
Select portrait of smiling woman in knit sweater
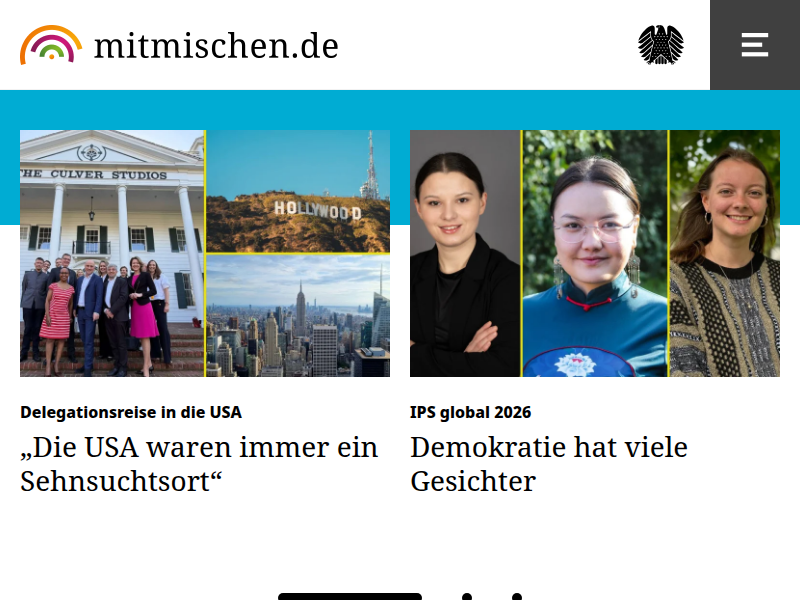pos(724,254)
